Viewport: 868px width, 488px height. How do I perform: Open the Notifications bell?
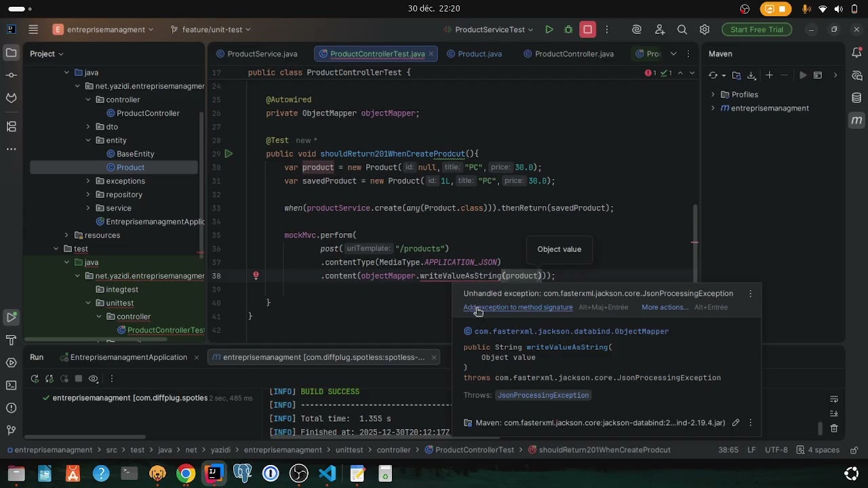click(857, 53)
